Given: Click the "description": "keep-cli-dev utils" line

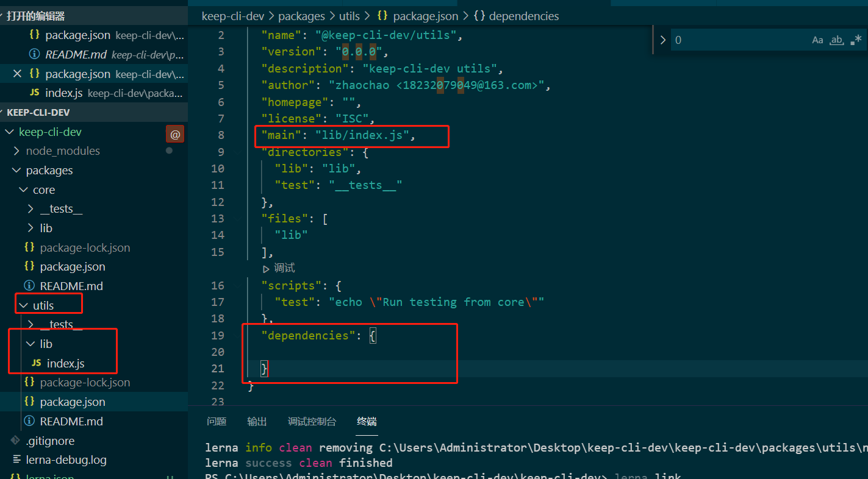Looking at the screenshot, I should point(382,68).
